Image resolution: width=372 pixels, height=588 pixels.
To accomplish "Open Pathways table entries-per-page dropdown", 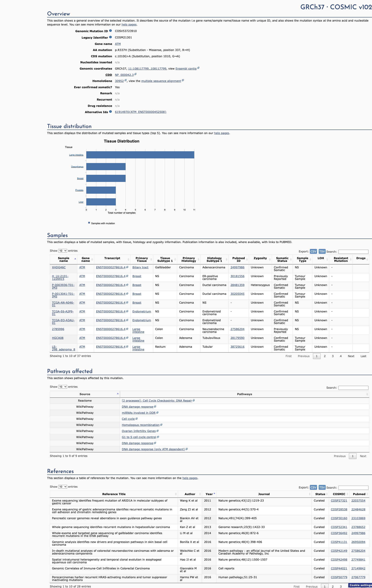I will tap(63, 387).
